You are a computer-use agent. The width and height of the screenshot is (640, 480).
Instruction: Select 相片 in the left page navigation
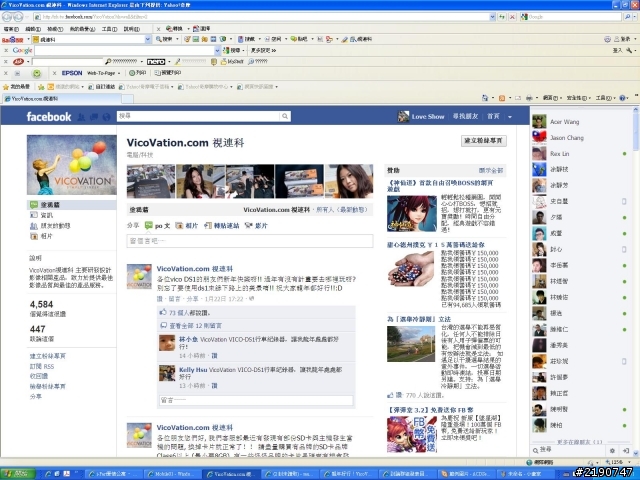click(x=46, y=236)
